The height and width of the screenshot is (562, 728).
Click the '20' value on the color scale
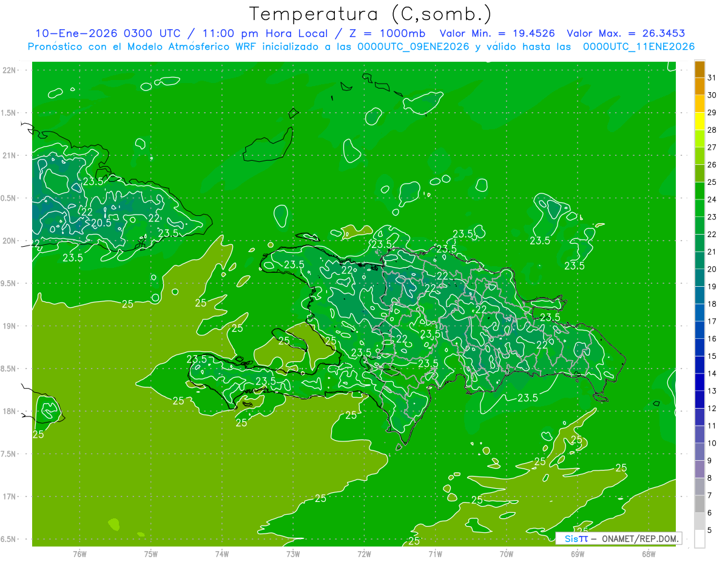[x=712, y=269]
